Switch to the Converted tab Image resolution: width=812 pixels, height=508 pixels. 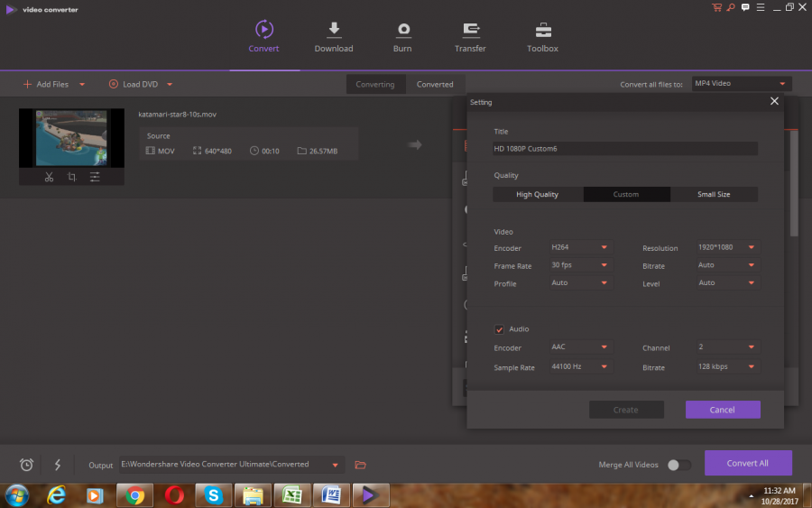[x=435, y=84]
